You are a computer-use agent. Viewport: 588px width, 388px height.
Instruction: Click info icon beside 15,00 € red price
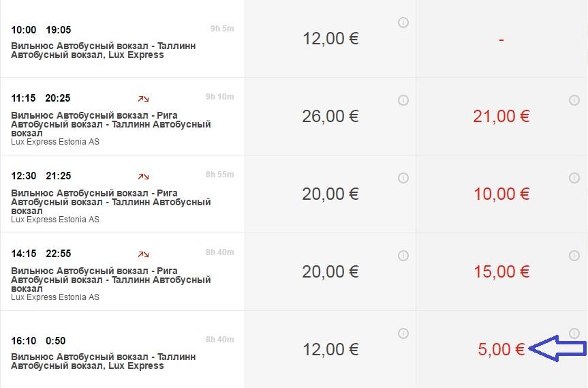click(574, 256)
